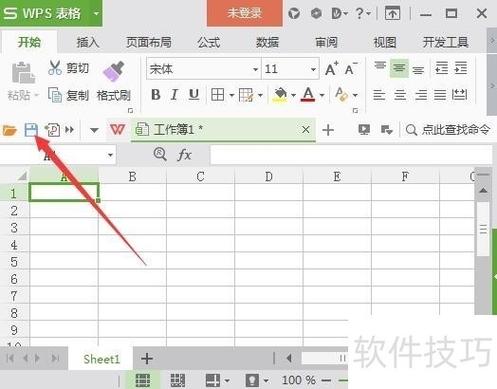Select column D header
This screenshot has height=389, width=497.
(x=269, y=176)
